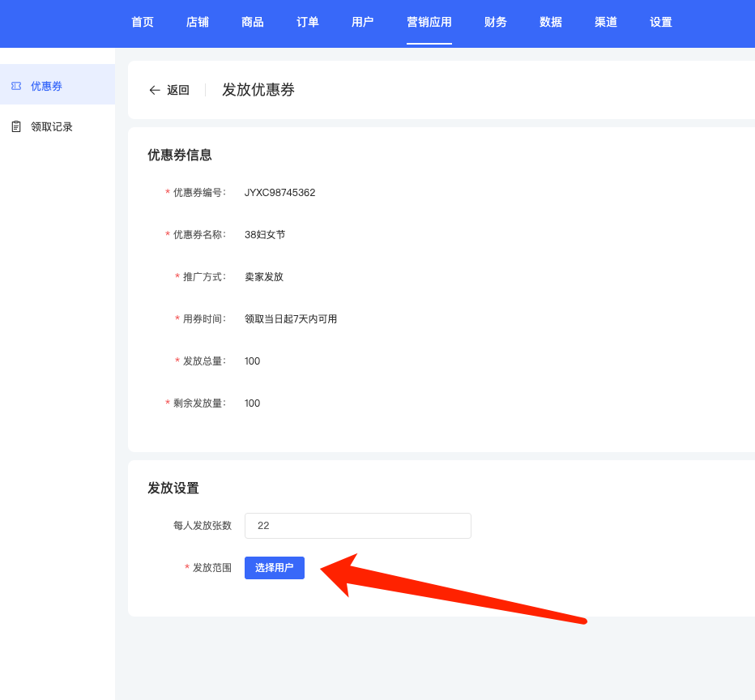The width and height of the screenshot is (755, 700).
Task: Open the 首页 tab in top navigation
Action: (x=143, y=23)
